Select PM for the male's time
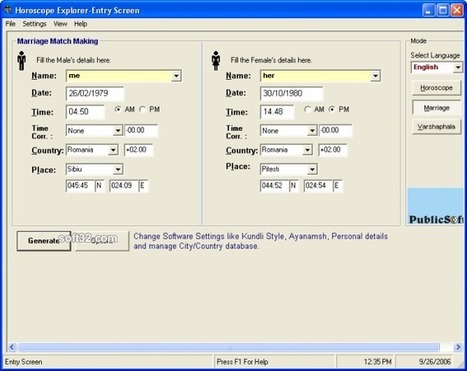Screen dimensions: 467x371 point(143,109)
